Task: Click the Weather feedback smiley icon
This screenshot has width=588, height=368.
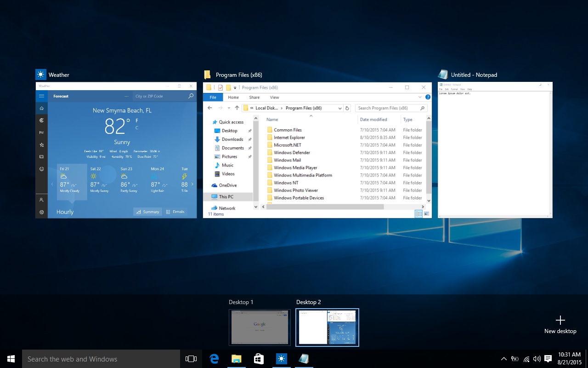Action: tap(41, 169)
